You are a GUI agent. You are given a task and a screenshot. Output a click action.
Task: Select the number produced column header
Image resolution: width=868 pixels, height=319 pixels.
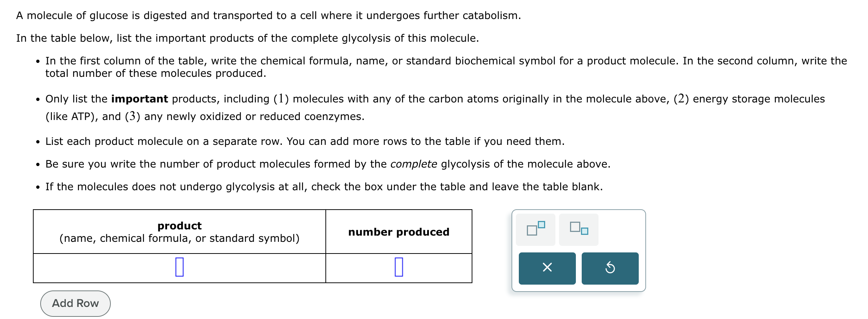[x=398, y=231]
